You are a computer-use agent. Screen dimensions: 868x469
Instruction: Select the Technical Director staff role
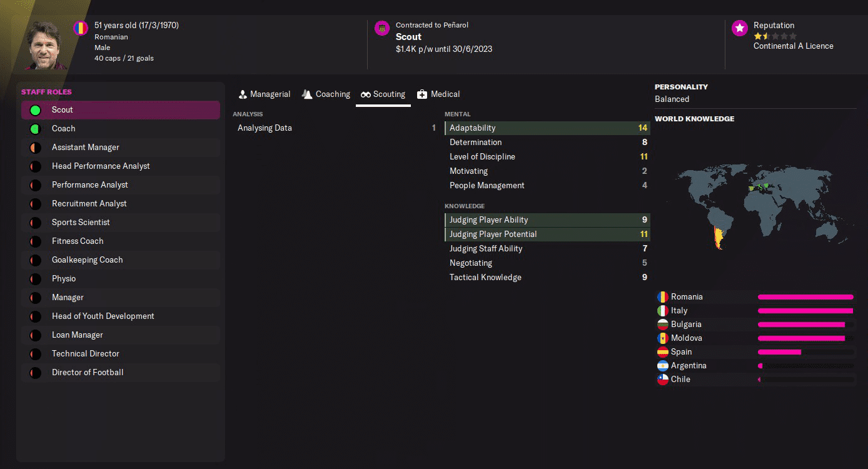point(85,353)
